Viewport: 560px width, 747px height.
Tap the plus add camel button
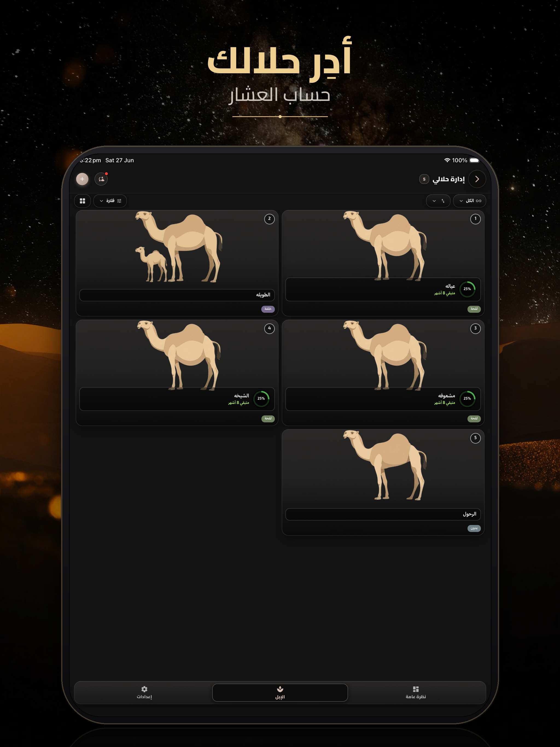82,179
